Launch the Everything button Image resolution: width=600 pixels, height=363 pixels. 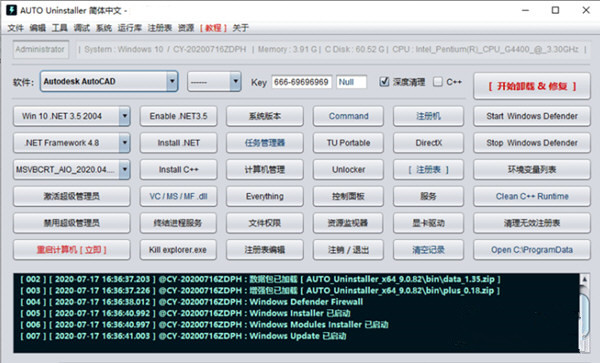pos(265,196)
